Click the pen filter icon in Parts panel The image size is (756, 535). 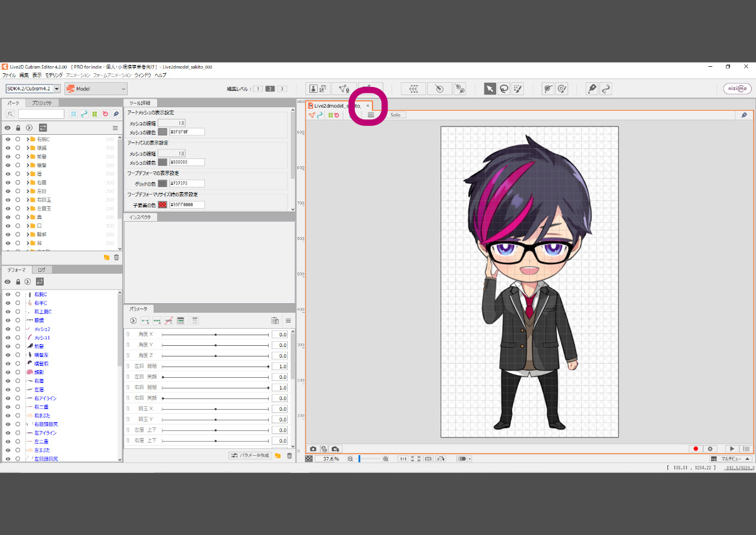[116, 114]
